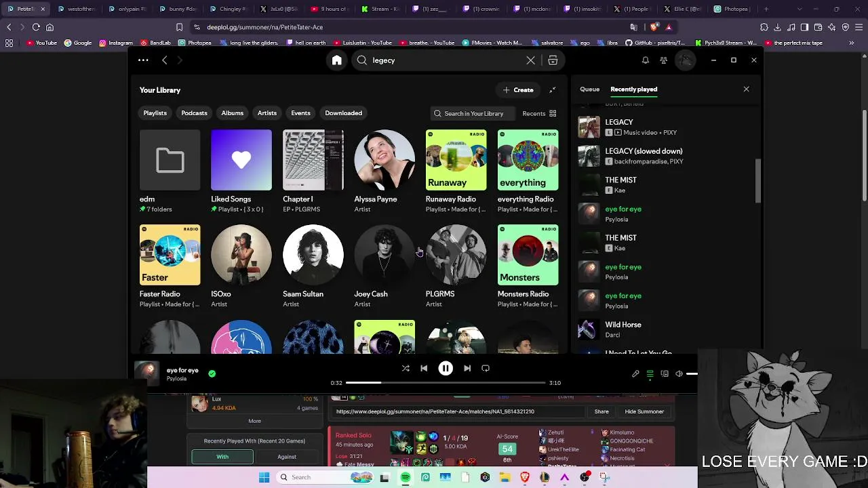Screen dimensions: 868x488
Task: Go to Spotify Home
Action: click(336, 60)
